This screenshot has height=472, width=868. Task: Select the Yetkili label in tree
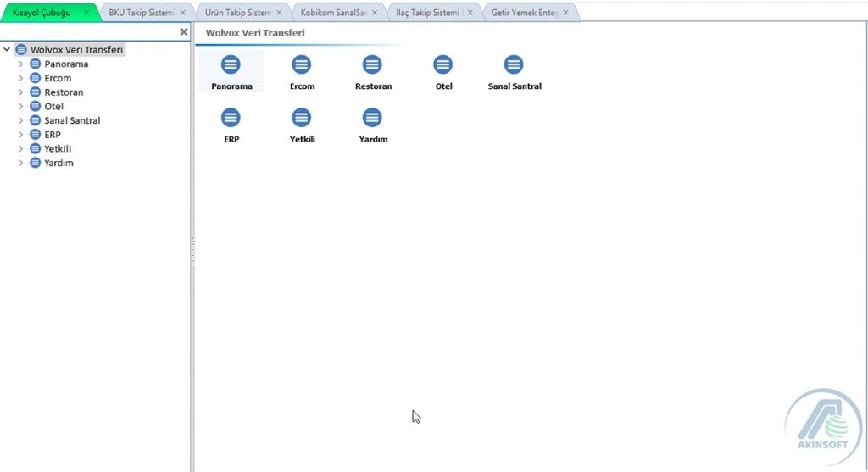pos(58,149)
